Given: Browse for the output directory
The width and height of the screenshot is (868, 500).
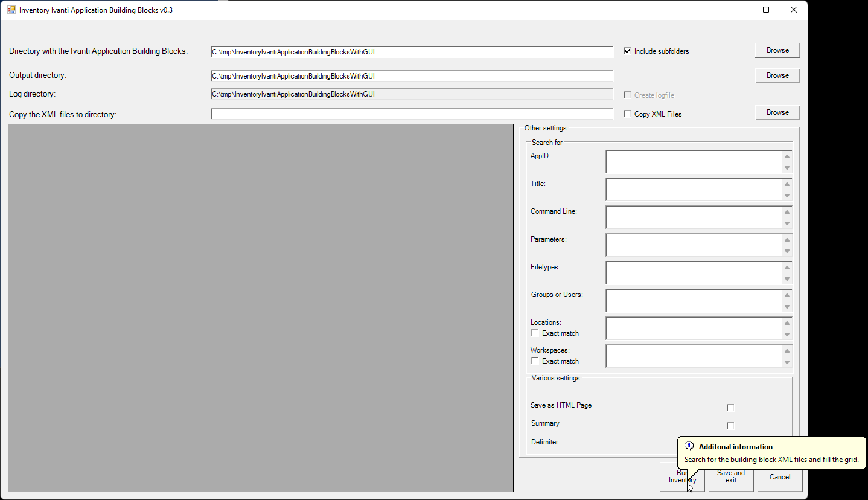Looking at the screenshot, I should tap(777, 75).
